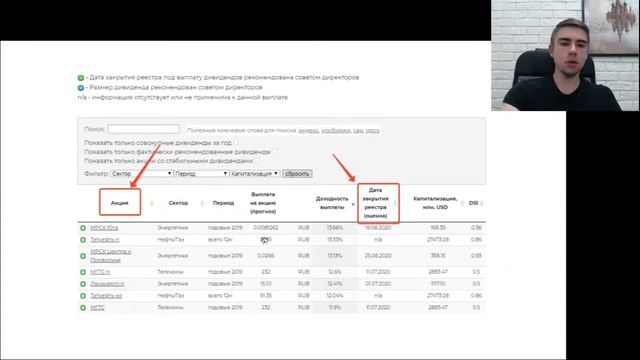
Task: Sort by the Акция column arrows
Action: pos(151,203)
